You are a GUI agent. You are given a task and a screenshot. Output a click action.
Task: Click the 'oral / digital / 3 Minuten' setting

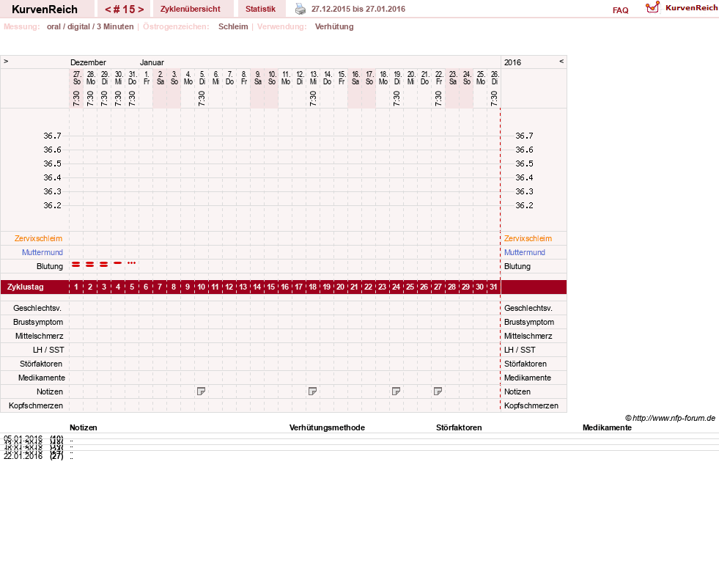coord(90,26)
